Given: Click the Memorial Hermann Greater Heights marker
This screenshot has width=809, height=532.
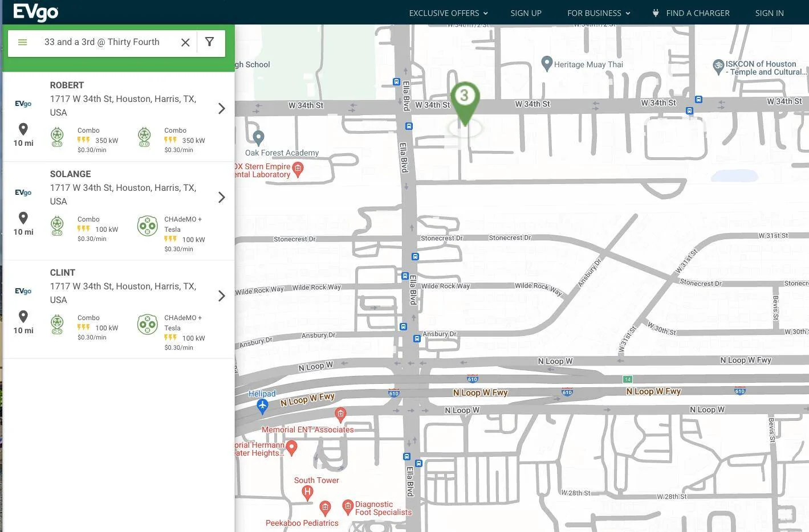Looking at the screenshot, I should click(x=291, y=448).
